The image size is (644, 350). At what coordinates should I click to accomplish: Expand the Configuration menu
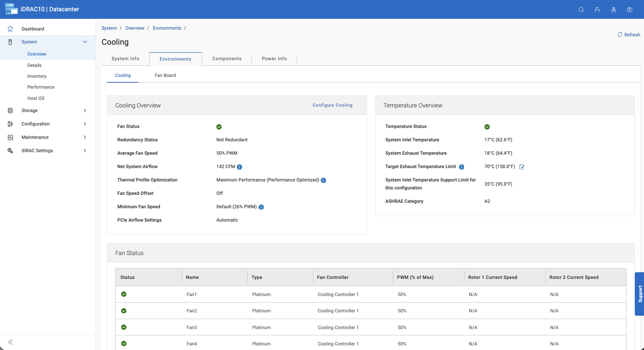point(85,124)
